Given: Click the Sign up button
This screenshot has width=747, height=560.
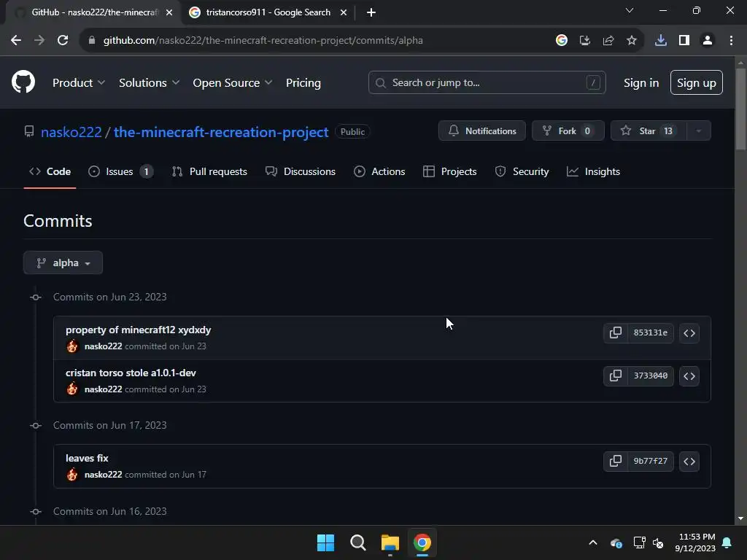Looking at the screenshot, I should [x=697, y=83].
